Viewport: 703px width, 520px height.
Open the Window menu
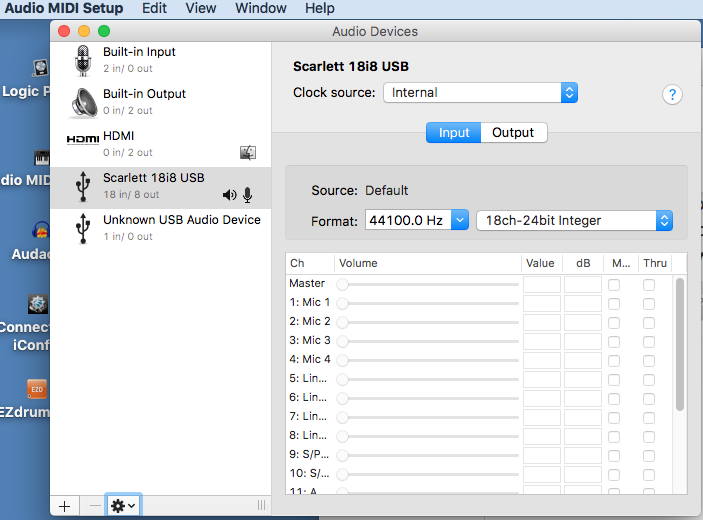[x=260, y=8]
